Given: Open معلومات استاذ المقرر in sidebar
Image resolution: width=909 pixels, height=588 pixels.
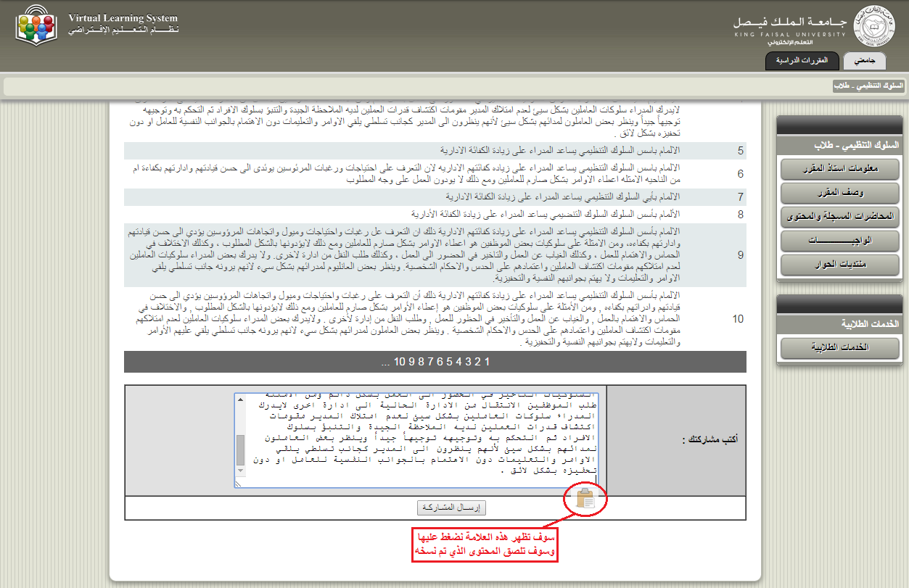Looking at the screenshot, I should point(839,170).
